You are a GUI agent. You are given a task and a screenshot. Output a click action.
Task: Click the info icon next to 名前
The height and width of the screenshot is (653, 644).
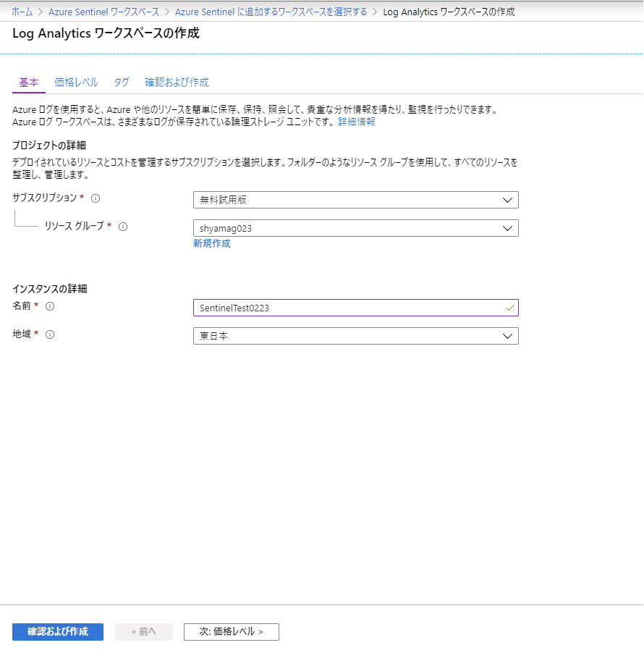tap(50, 306)
